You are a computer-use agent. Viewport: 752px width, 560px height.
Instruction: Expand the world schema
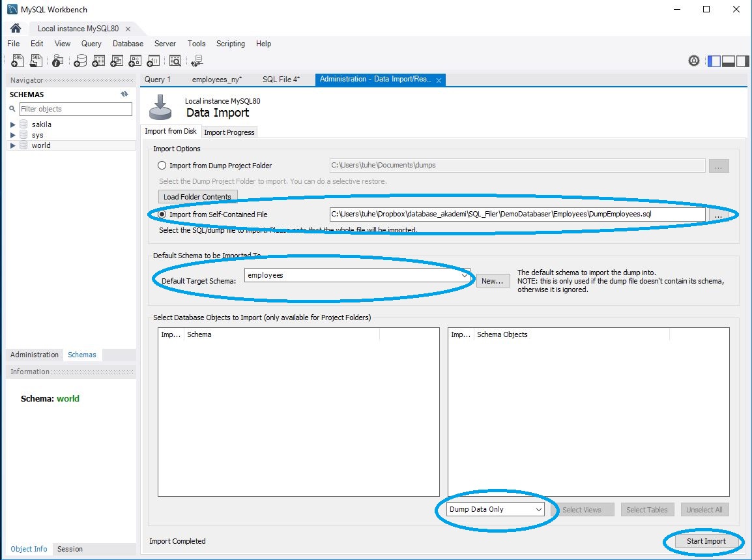tap(13, 145)
